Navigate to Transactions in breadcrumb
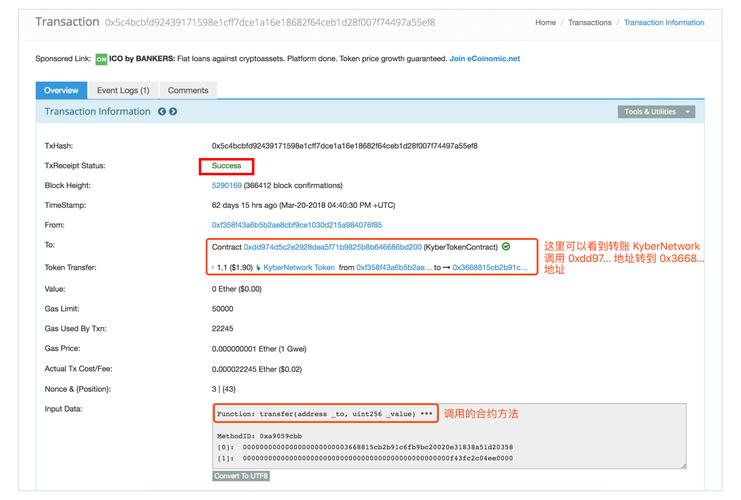Viewport: 741px width, 500px height. (589, 22)
